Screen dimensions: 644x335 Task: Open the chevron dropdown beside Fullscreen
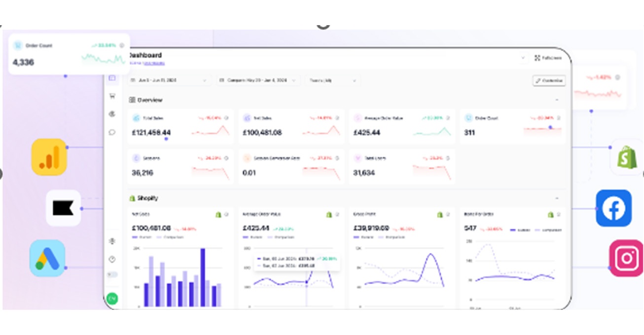[523, 58]
